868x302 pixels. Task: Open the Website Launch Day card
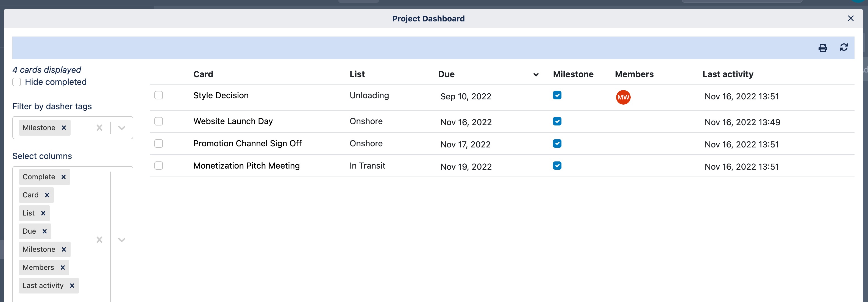click(x=233, y=121)
